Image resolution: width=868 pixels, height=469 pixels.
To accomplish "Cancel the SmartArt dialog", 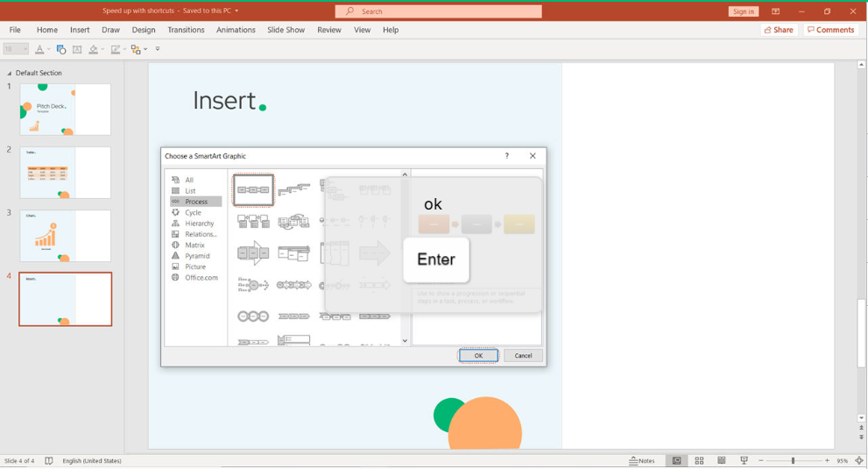I will click(x=523, y=355).
